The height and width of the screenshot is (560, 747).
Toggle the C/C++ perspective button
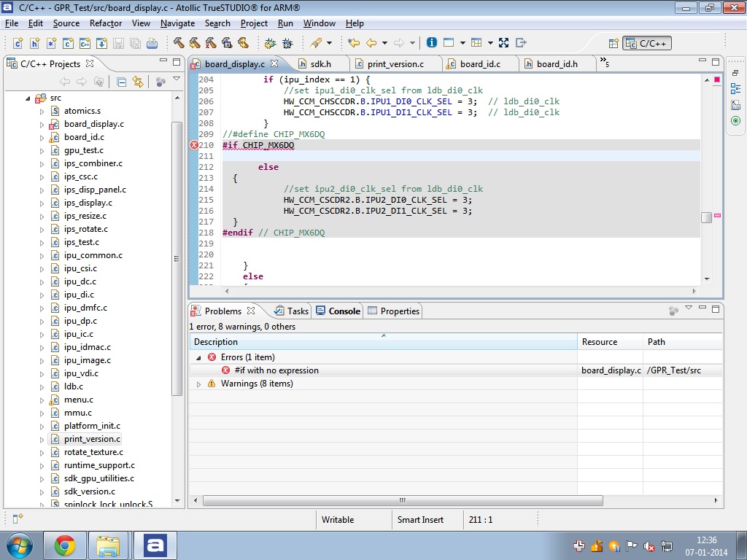tap(646, 44)
